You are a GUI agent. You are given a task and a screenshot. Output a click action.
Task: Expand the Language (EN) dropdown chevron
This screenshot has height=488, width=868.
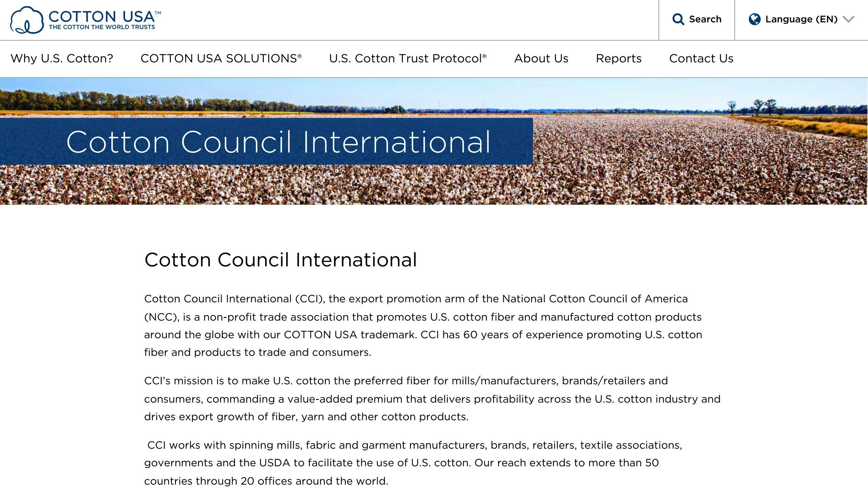[848, 19]
